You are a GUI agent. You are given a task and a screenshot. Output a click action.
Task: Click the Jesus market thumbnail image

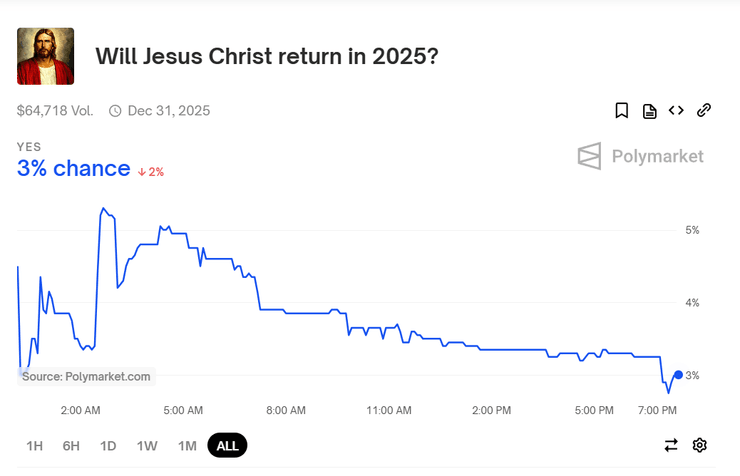click(x=46, y=56)
